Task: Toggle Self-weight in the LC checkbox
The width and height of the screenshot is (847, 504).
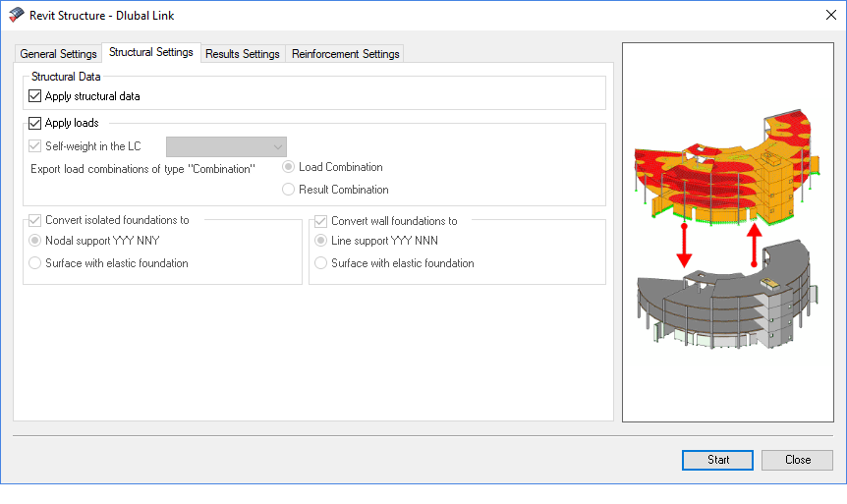Action: (x=36, y=146)
